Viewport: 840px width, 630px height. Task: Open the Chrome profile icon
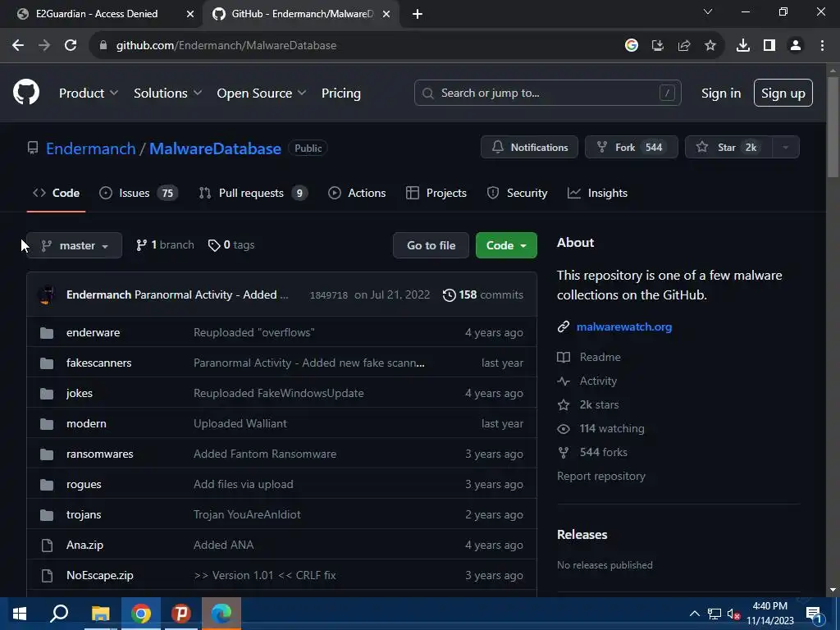[x=796, y=45]
